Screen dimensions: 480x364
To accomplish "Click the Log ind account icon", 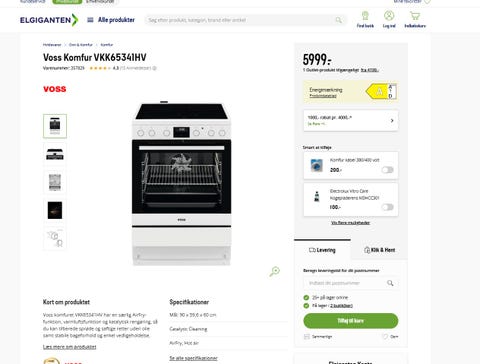I will pyautogui.click(x=389, y=16).
